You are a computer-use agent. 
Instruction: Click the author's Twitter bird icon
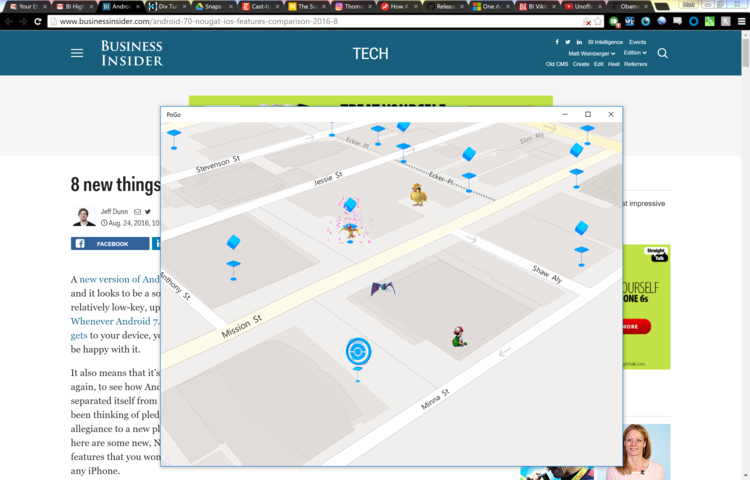click(x=148, y=212)
